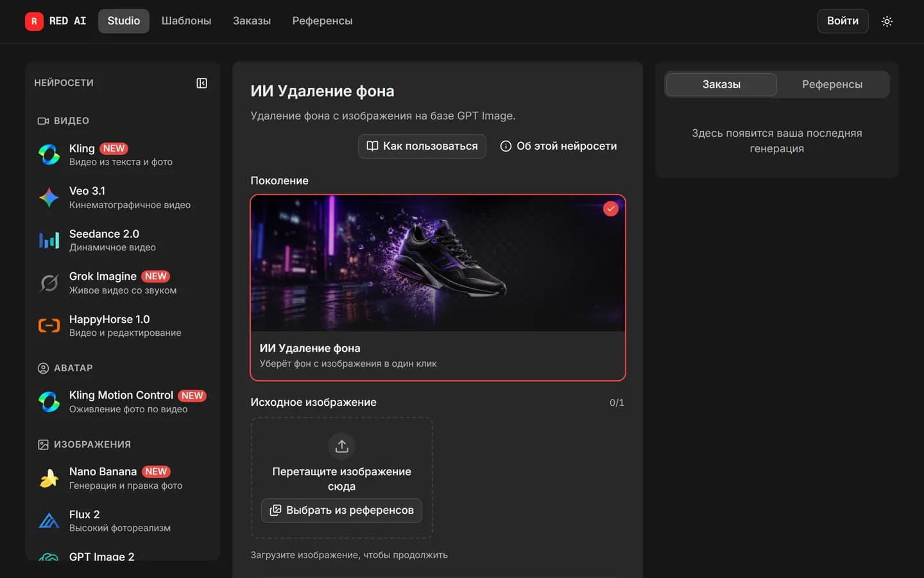The height and width of the screenshot is (578, 924).
Task: Go to Заказы in top navigation
Action: [252, 21]
